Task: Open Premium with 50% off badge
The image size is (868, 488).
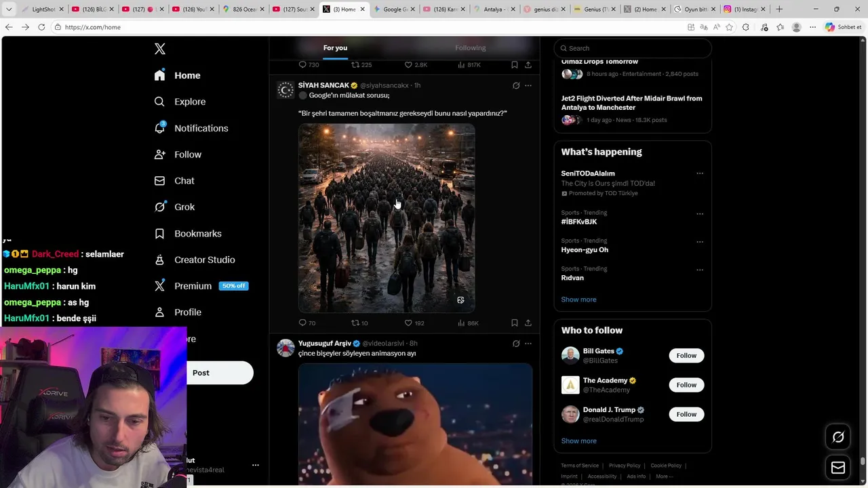Action: tap(201, 286)
